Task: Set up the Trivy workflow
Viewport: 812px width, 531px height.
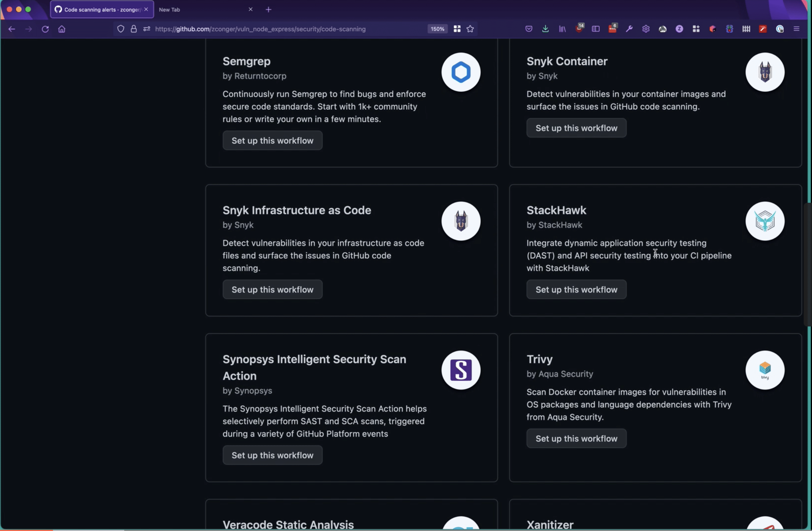Action: pos(576,439)
